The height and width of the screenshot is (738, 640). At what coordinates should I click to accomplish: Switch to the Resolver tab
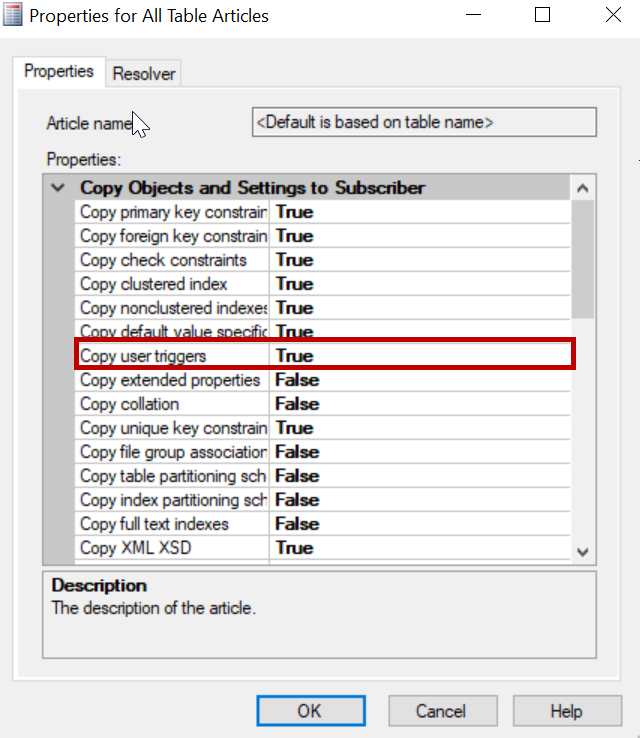click(x=144, y=73)
